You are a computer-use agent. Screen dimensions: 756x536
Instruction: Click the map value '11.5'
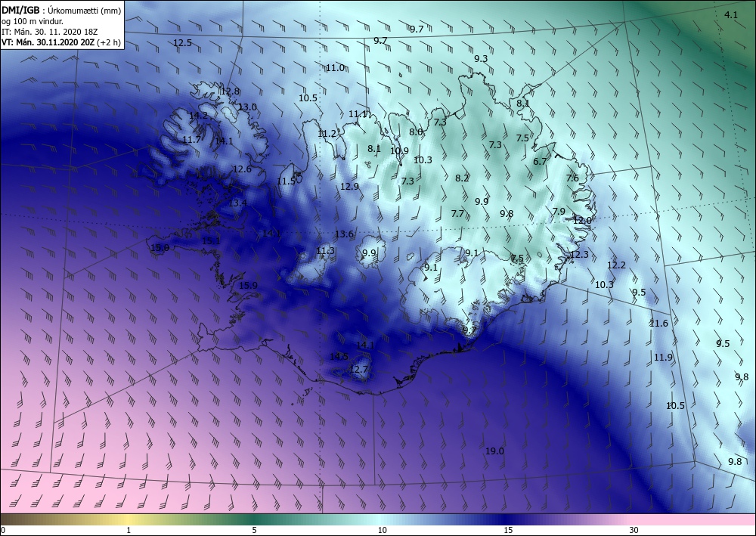(x=286, y=181)
